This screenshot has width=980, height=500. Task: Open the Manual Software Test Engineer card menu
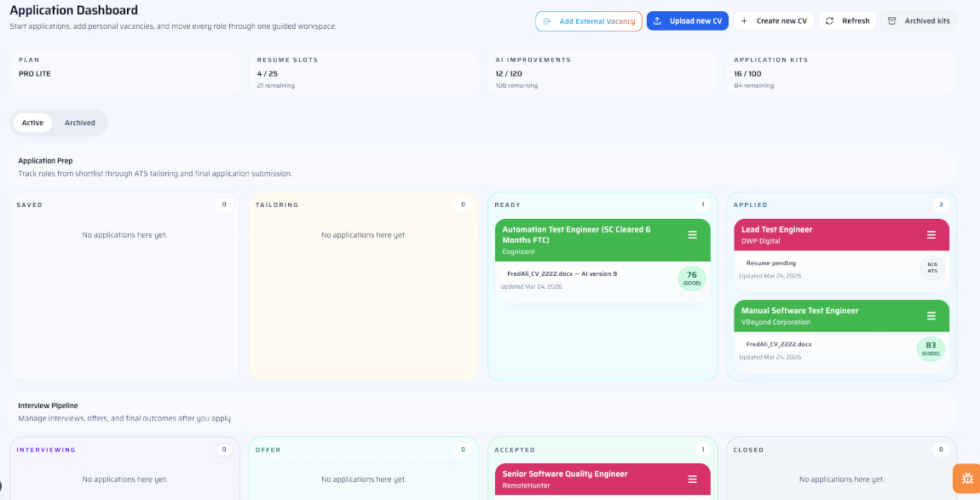[x=933, y=315]
